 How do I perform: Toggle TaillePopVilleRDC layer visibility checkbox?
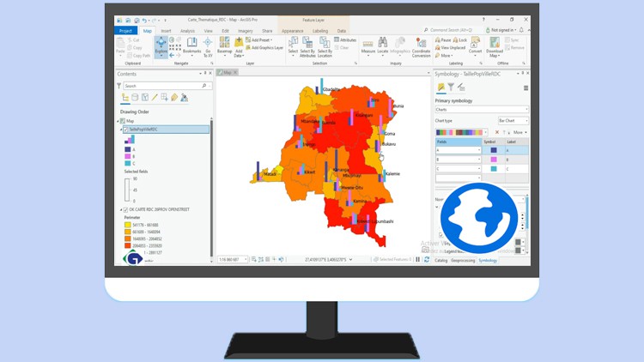125,130
